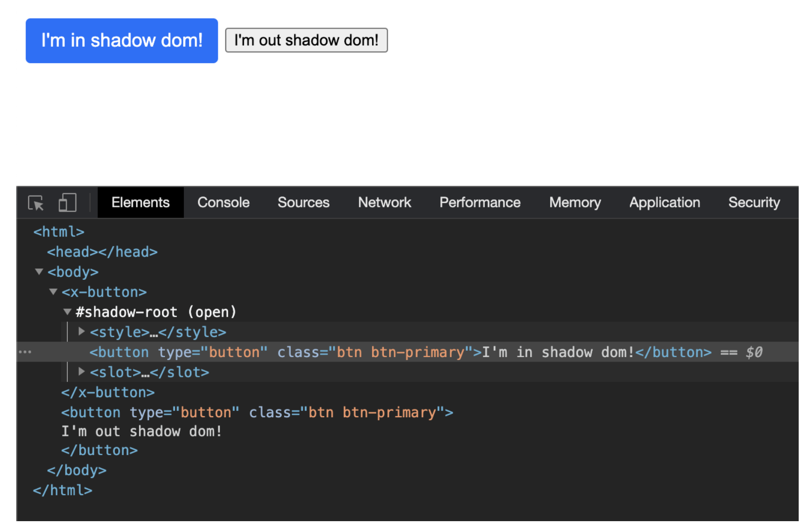Screen dimensions: 811x532
Task: Select the <slot>…</slot> node
Action: (x=150, y=372)
